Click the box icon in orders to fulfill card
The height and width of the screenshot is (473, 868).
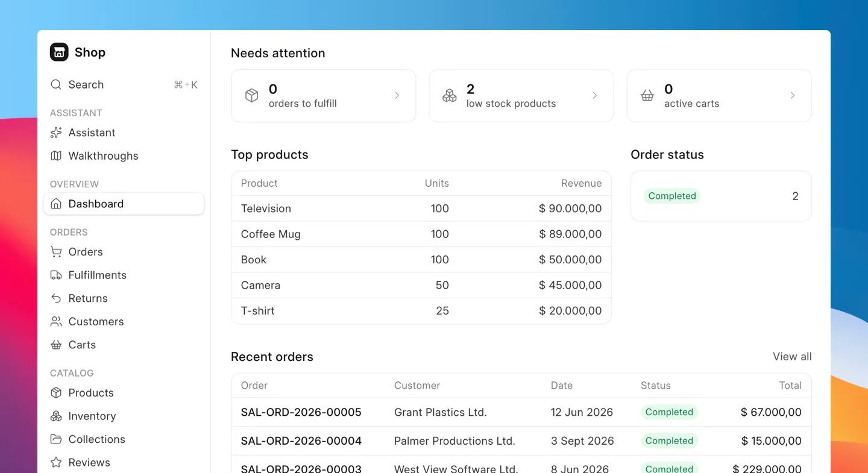tap(252, 95)
